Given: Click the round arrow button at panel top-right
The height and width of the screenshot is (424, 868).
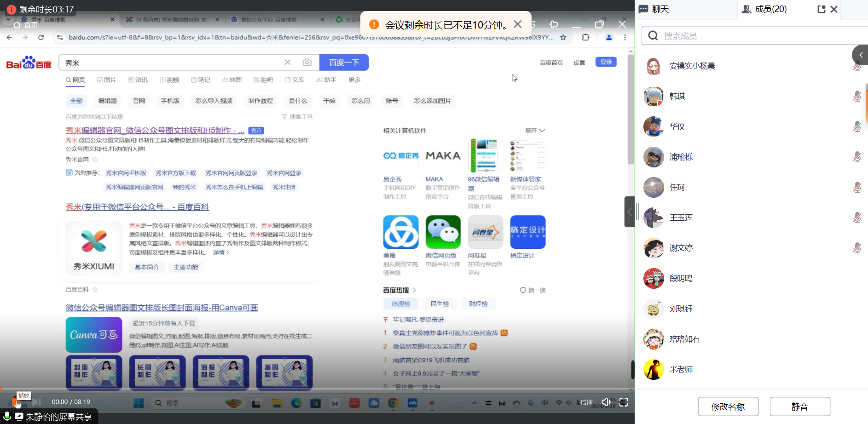Looking at the screenshot, I should coord(860,55).
